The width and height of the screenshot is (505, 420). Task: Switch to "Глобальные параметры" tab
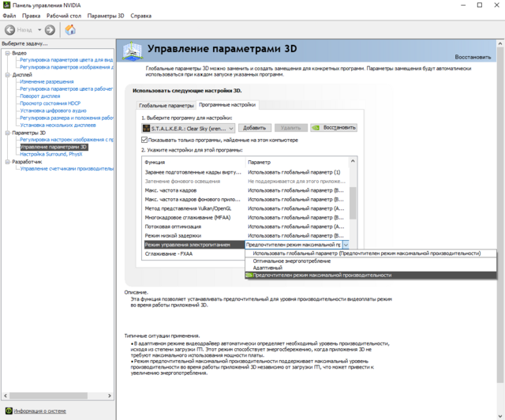coord(166,105)
